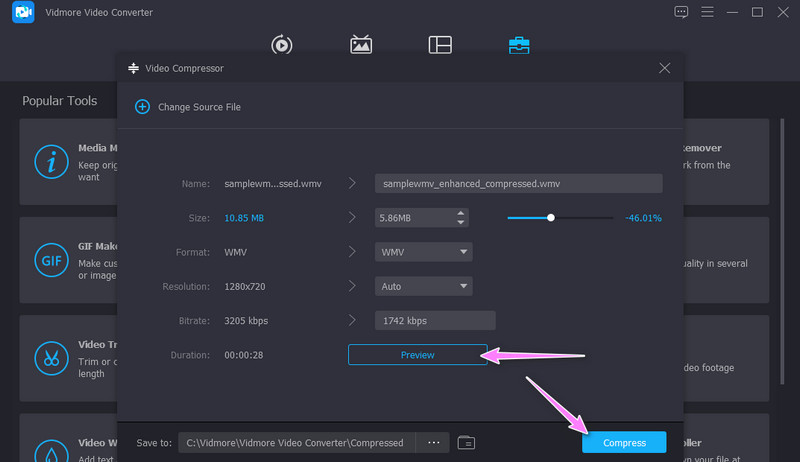Viewport: 800px width, 462px height.
Task: Open the Video Trimmer scissors icon
Action: pos(49,357)
